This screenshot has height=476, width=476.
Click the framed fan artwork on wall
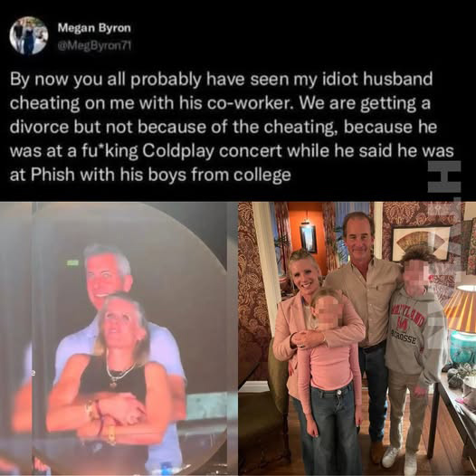click(x=422, y=243)
